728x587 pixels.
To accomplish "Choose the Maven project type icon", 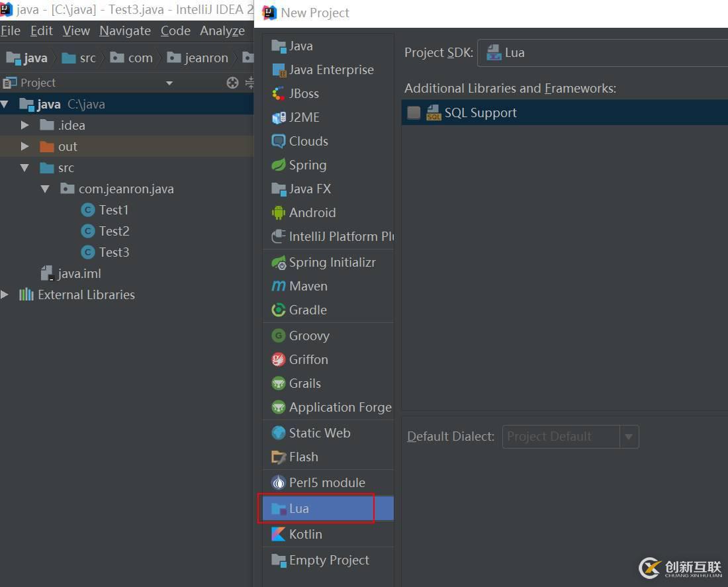I will click(x=279, y=286).
